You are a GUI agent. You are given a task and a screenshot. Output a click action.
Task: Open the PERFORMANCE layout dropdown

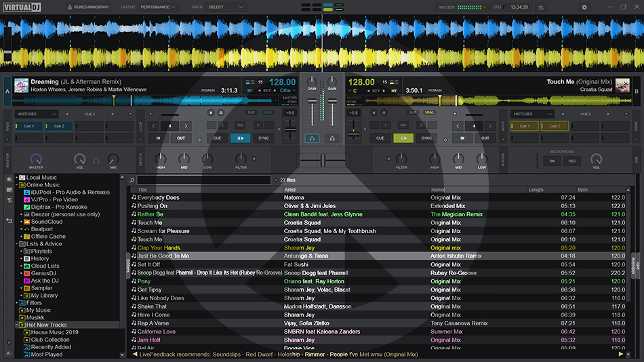157,7
